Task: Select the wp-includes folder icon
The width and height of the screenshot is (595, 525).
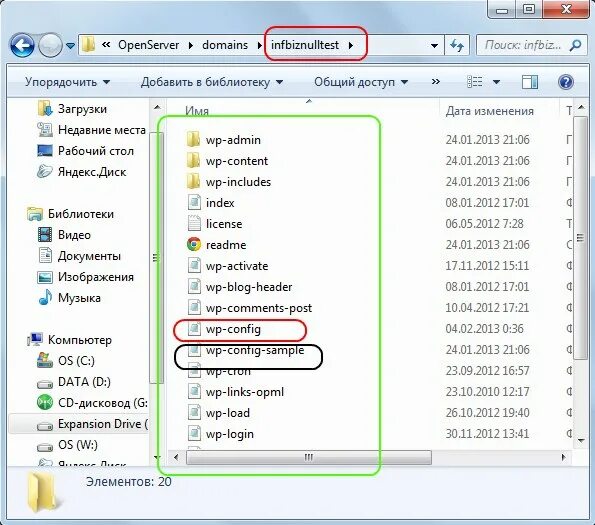Action: click(194, 182)
